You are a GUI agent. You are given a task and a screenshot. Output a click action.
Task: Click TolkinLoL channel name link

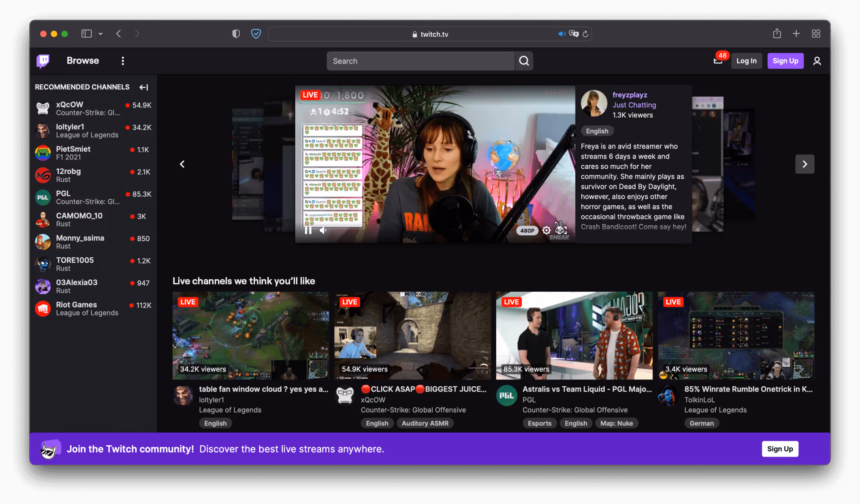tap(699, 400)
